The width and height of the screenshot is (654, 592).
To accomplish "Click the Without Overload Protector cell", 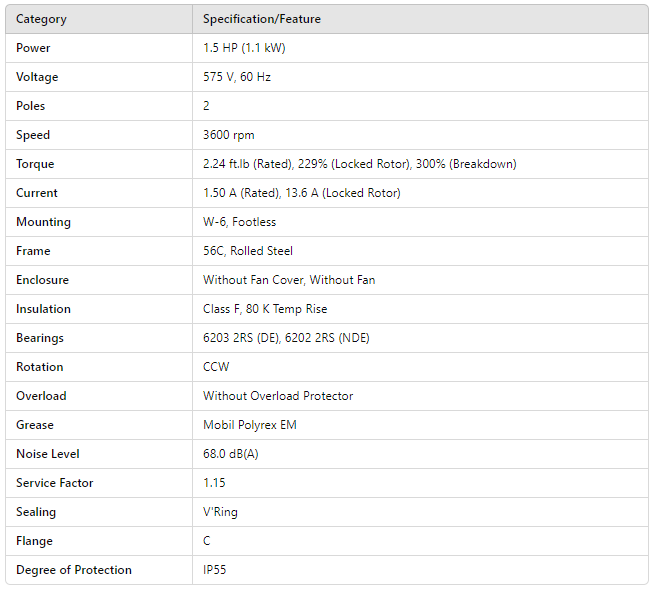I will (x=278, y=396).
